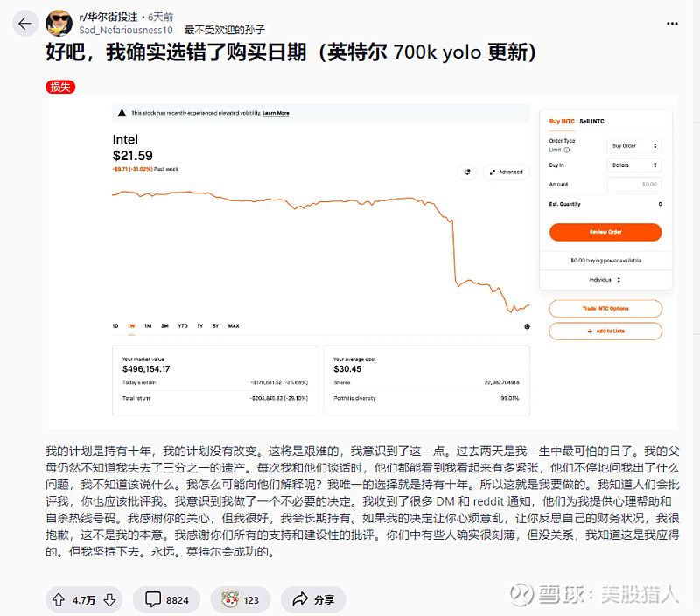Viewport: 700px width, 616px height.
Task: Click the 分享 share button
Action: (x=313, y=600)
